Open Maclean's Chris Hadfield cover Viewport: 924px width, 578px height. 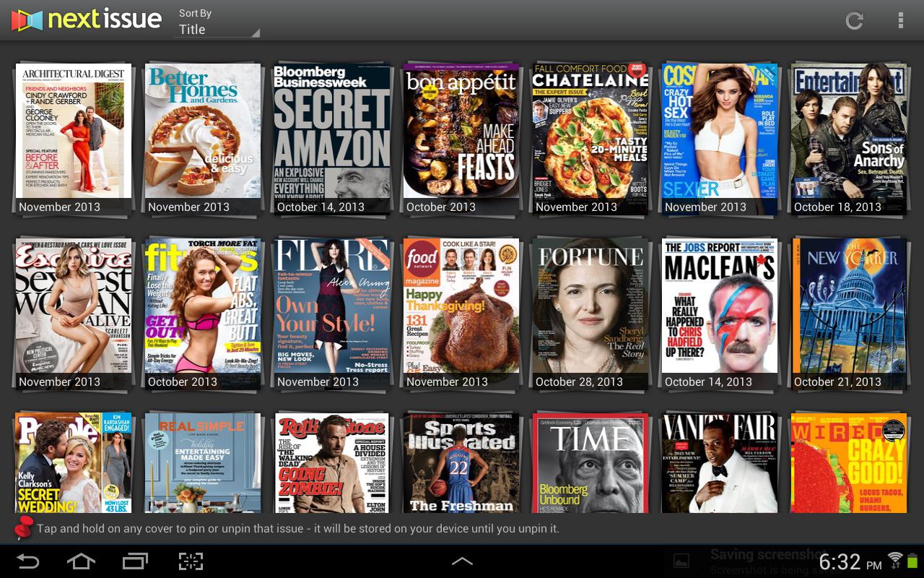coord(720,314)
